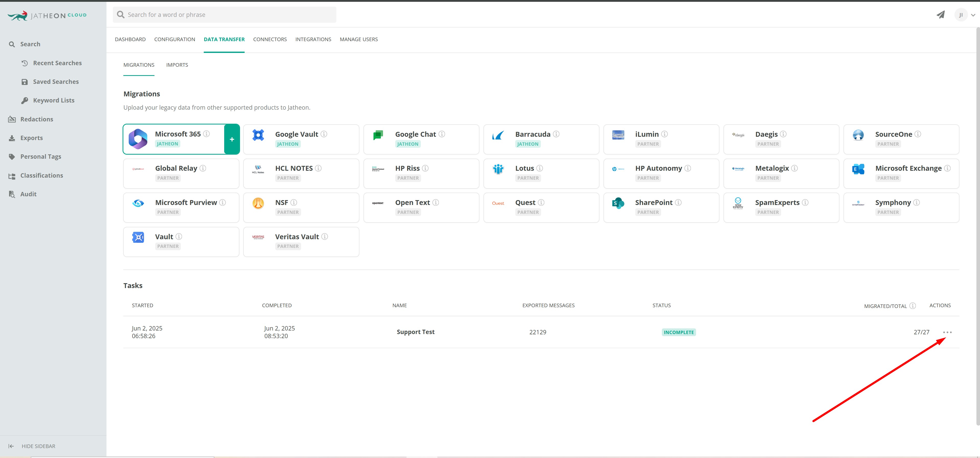This screenshot has height=458, width=980.
Task: Click the info icon next to Google Vault
Action: tap(324, 134)
